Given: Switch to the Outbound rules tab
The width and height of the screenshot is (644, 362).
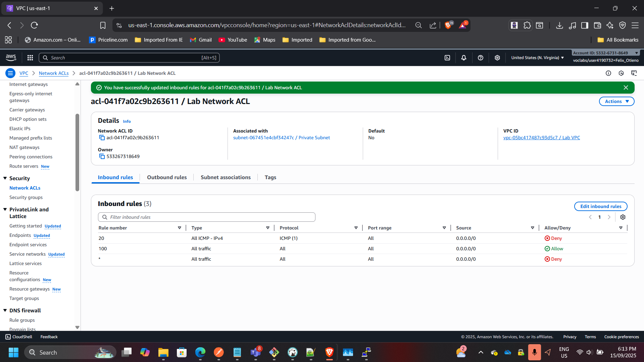Looking at the screenshot, I should coord(167,177).
